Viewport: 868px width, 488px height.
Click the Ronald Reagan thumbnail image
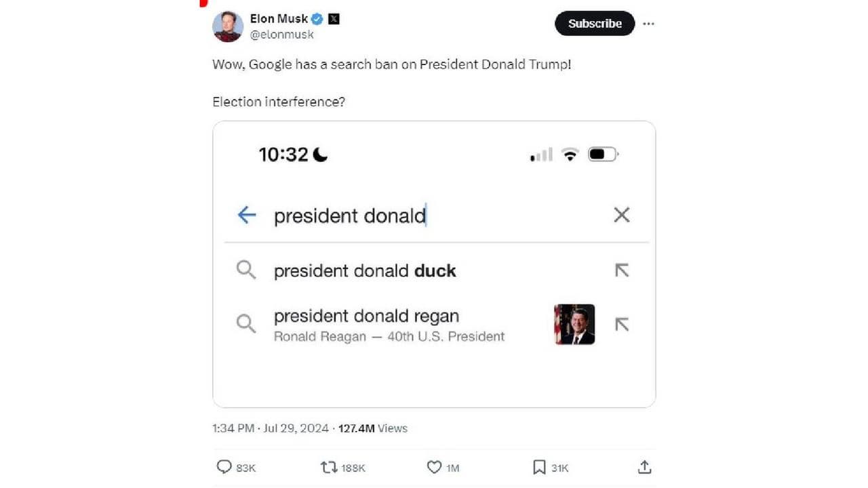(x=574, y=324)
